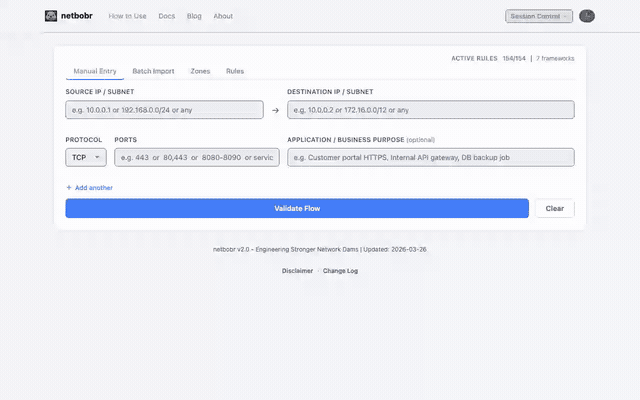
Task: Open the Disclaimer link
Action: 297,271
